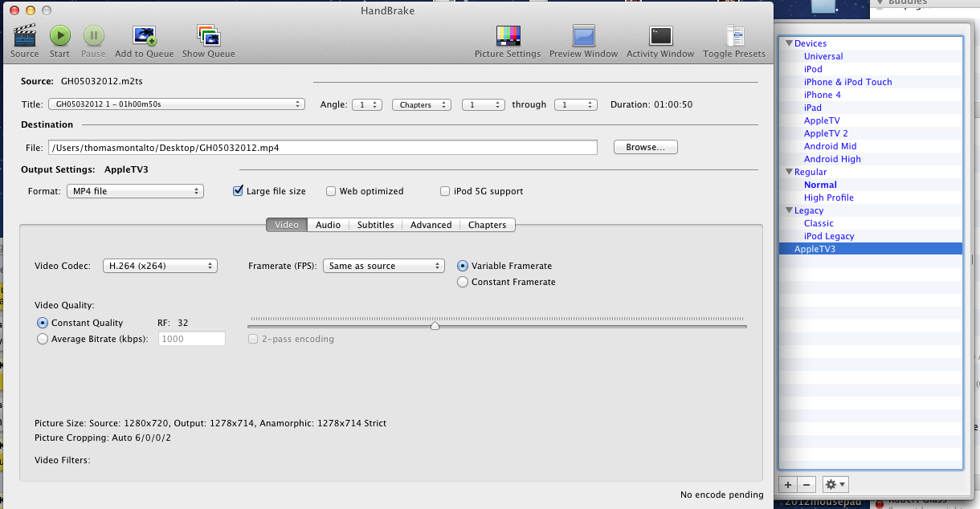This screenshot has height=509, width=980.
Task: Open the Angle dropdown
Action: 367,104
